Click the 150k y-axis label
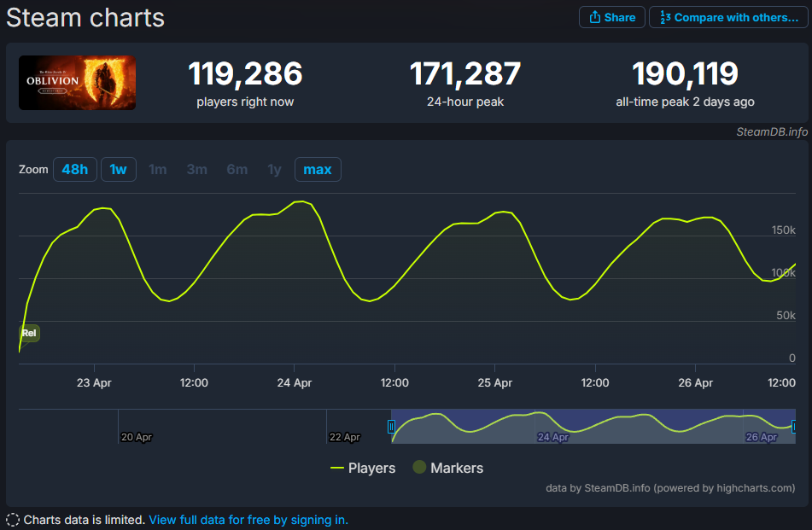The width and height of the screenshot is (812, 530). (x=784, y=230)
